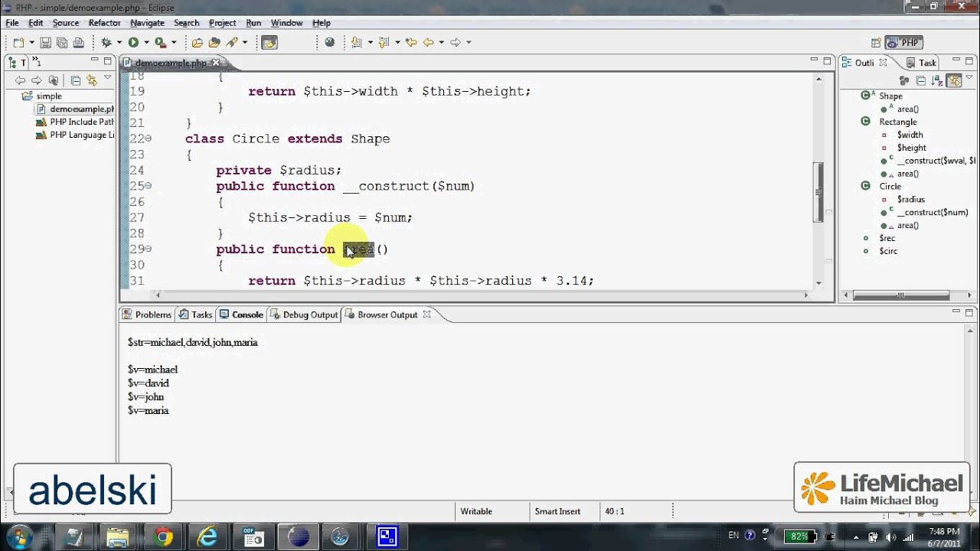Screen dimensions: 980x551
Task: Open the Back history dropdown arrow
Action: click(x=441, y=43)
